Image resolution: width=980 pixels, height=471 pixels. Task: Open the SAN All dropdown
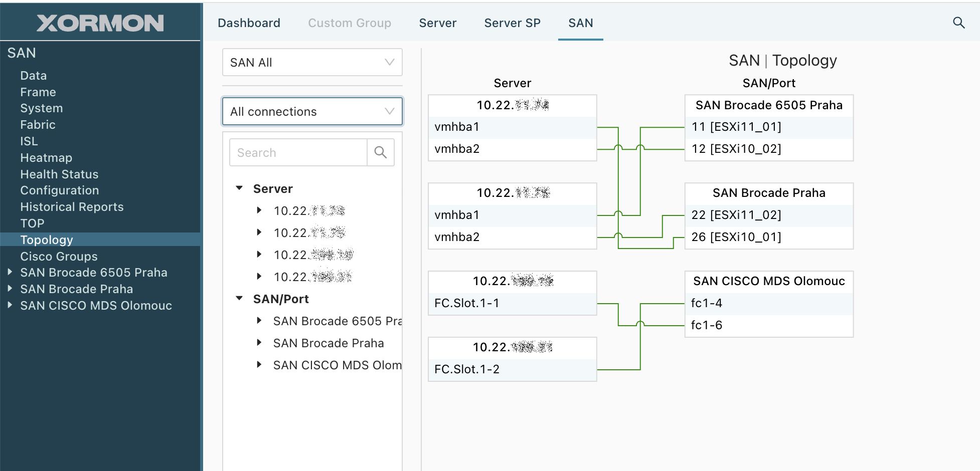[312, 63]
